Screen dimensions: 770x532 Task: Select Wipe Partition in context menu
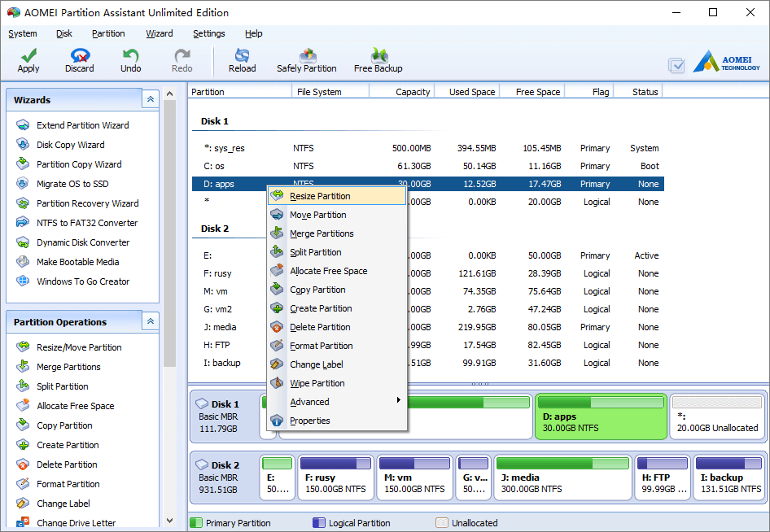pos(337,383)
